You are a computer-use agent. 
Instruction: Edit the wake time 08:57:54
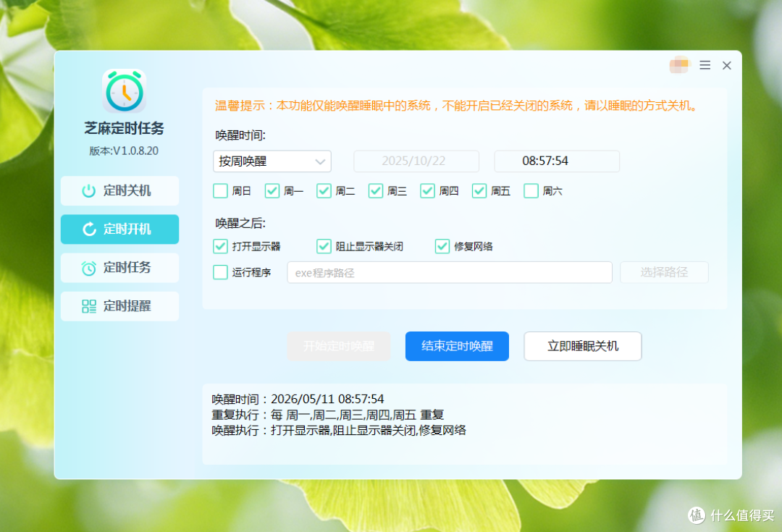557,161
